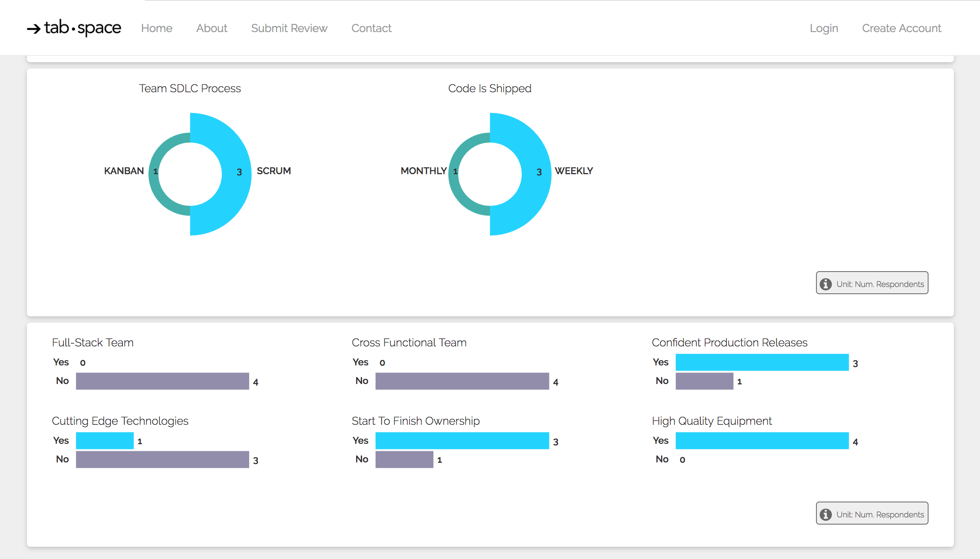Click Create Account link
The image size is (980, 559).
click(901, 28)
